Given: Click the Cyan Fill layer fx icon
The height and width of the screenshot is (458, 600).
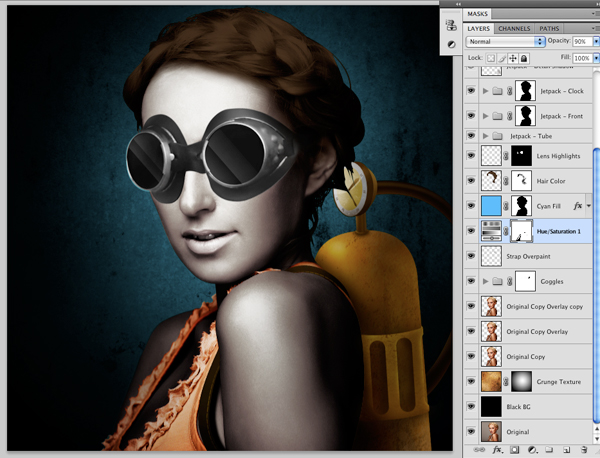Looking at the screenshot, I should pyautogui.click(x=577, y=206).
